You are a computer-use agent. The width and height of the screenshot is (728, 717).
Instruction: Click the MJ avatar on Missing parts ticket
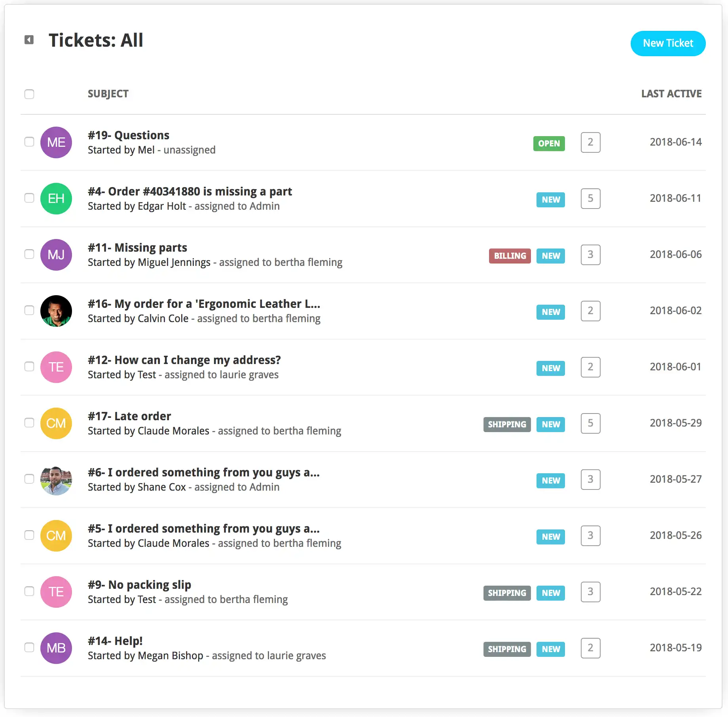click(56, 254)
